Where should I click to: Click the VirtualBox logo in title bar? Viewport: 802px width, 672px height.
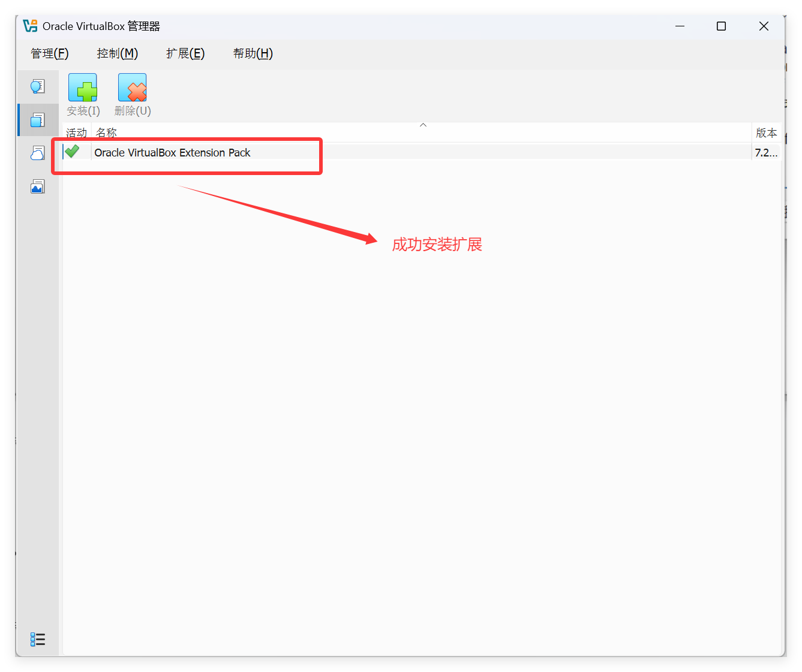coord(30,26)
